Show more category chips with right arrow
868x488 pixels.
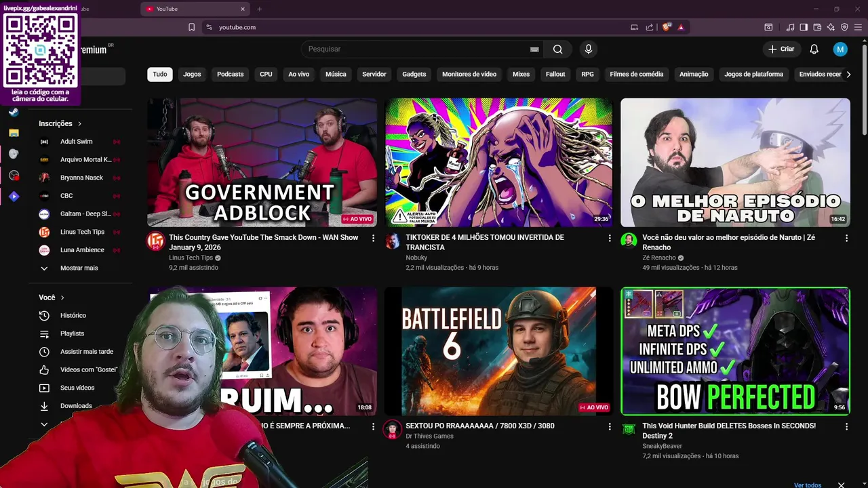[x=848, y=75]
